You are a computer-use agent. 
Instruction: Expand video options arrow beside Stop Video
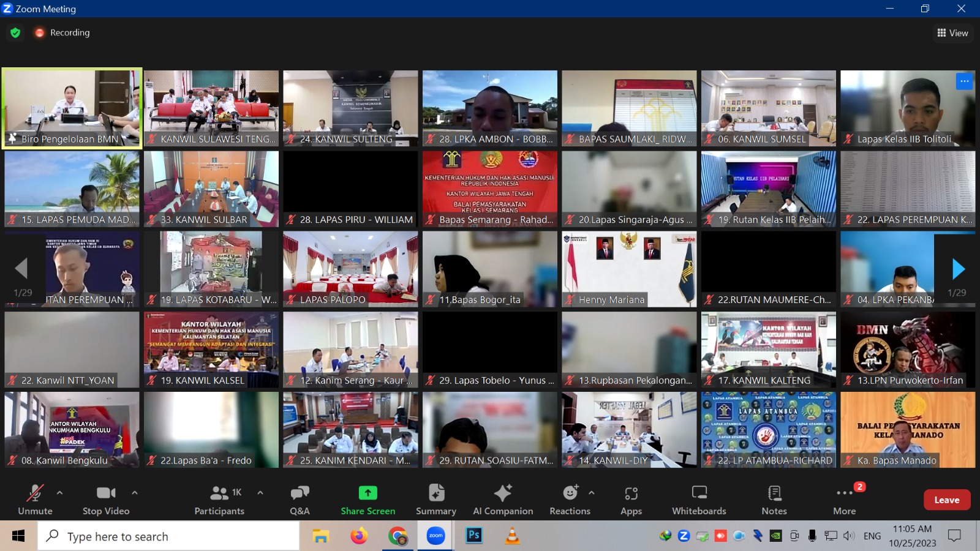coord(135,492)
